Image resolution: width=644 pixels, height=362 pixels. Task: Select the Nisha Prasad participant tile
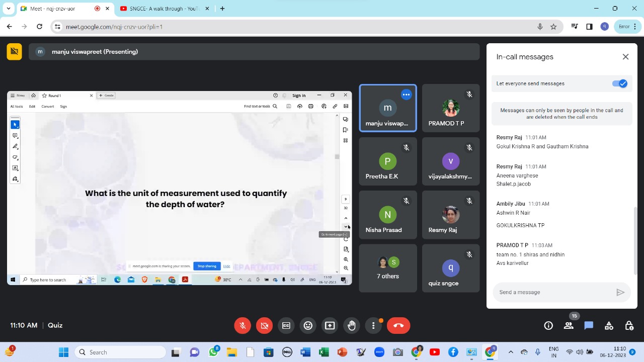click(388, 215)
